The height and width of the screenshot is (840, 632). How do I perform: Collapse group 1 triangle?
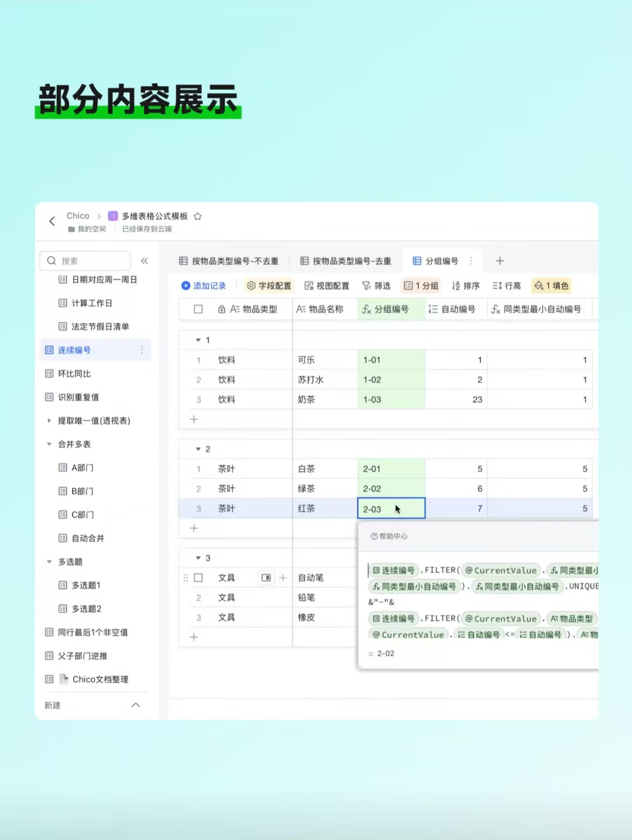[x=198, y=340]
